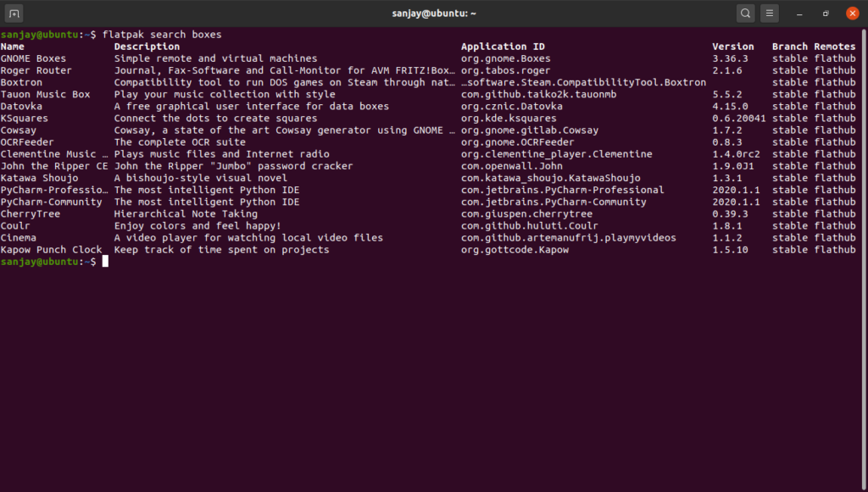Click the new tab icon beside the title

tap(12, 13)
